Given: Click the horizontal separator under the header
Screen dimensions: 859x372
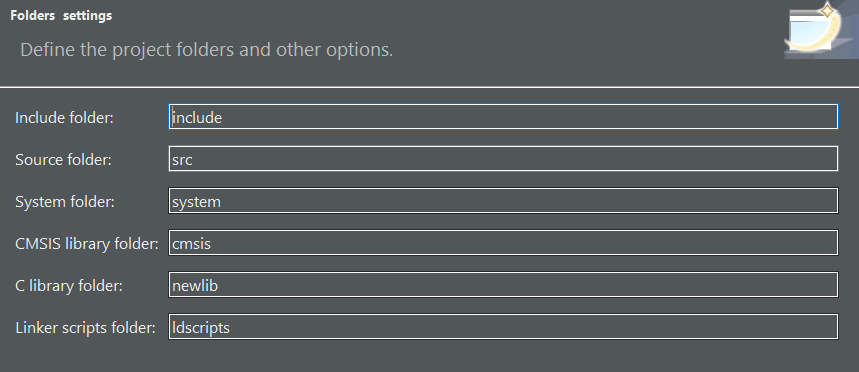Looking at the screenshot, I should [x=430, y=87].
